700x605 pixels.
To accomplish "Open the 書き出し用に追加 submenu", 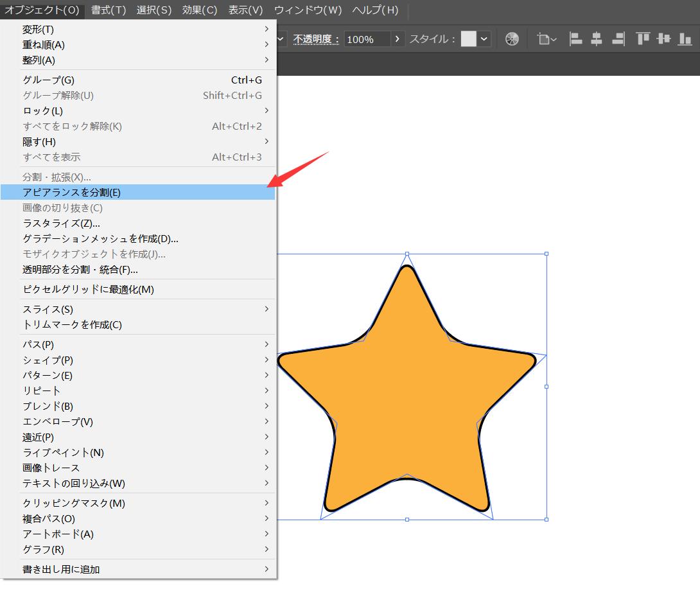I will pyautogui.click(x=138, y=569).
